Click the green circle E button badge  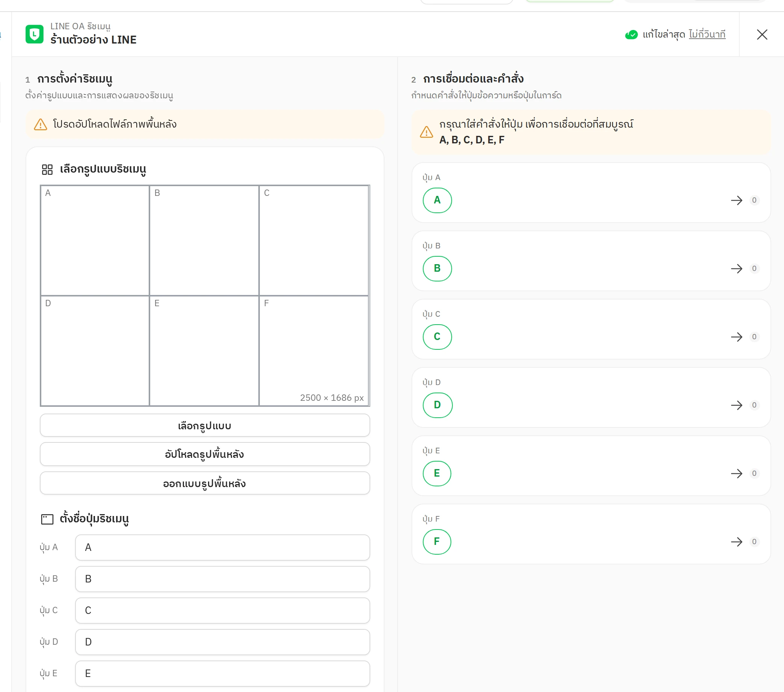click(x=436, y=473)
